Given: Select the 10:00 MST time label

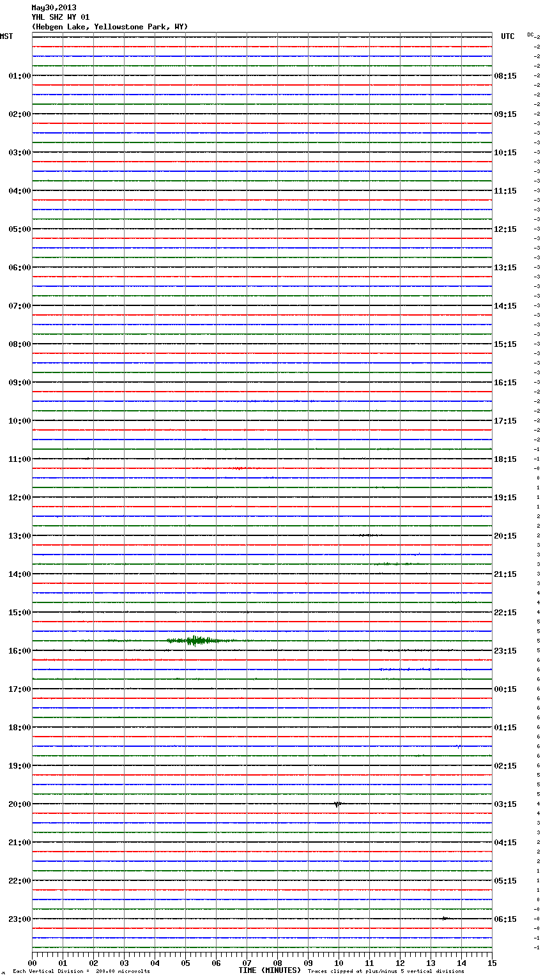Looking at the screenshot, I should click(x=20, y=421).
